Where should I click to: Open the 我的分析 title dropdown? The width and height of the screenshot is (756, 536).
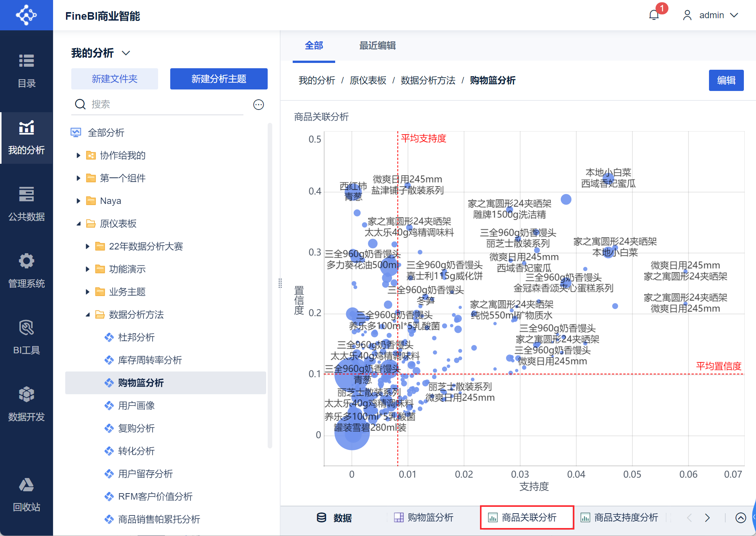[126, 53]
